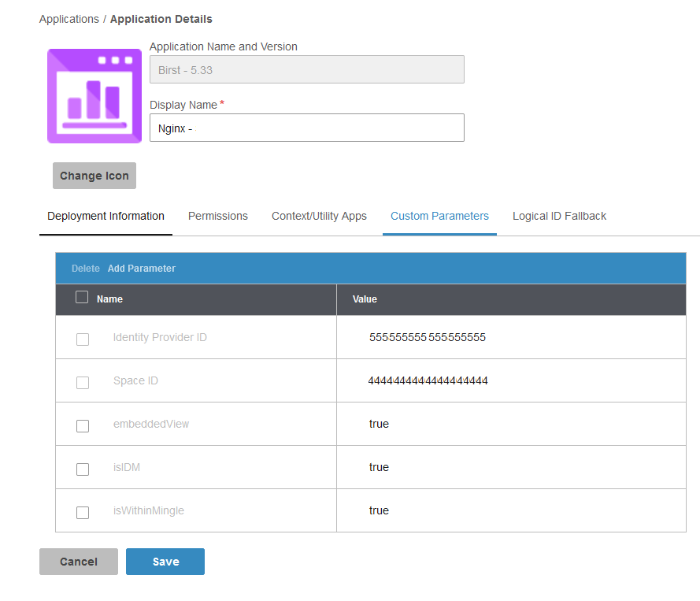Select the isIDM parameter checkbox
Screen dimensions: 700x601
click(x=83, y=469)
